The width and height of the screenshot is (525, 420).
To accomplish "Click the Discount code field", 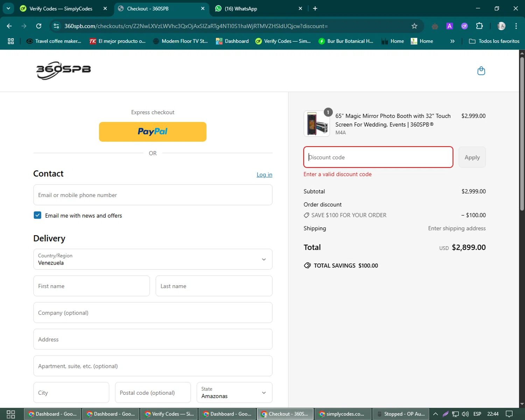I will 378,157.
